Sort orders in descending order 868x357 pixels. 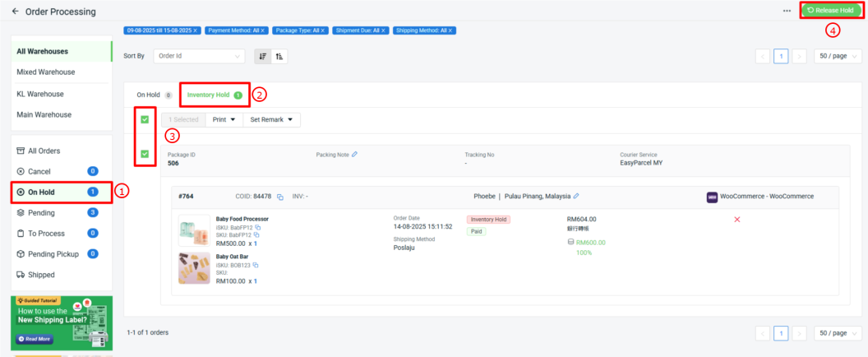tap(263, 56)
